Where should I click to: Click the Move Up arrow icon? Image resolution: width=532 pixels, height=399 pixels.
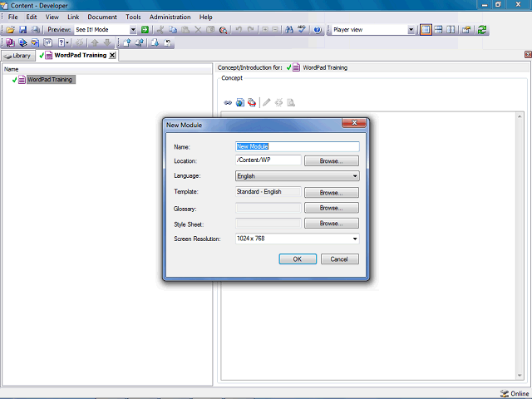tap(95, 42)
